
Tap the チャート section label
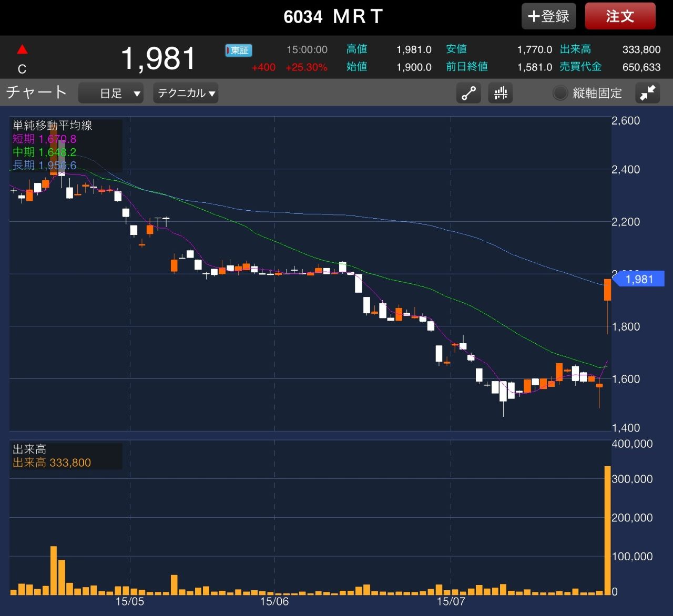click(x=36, y=93)
